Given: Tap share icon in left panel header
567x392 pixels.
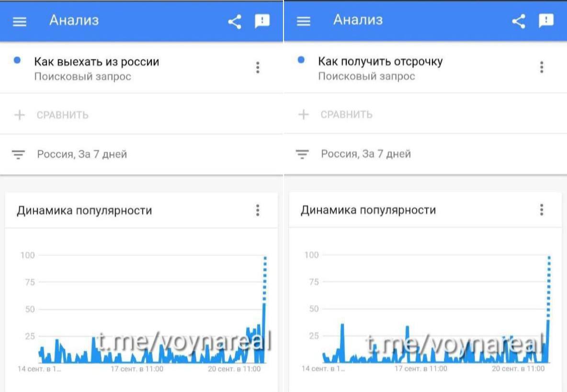Looking at the screenshot, I should pos(234,22).
